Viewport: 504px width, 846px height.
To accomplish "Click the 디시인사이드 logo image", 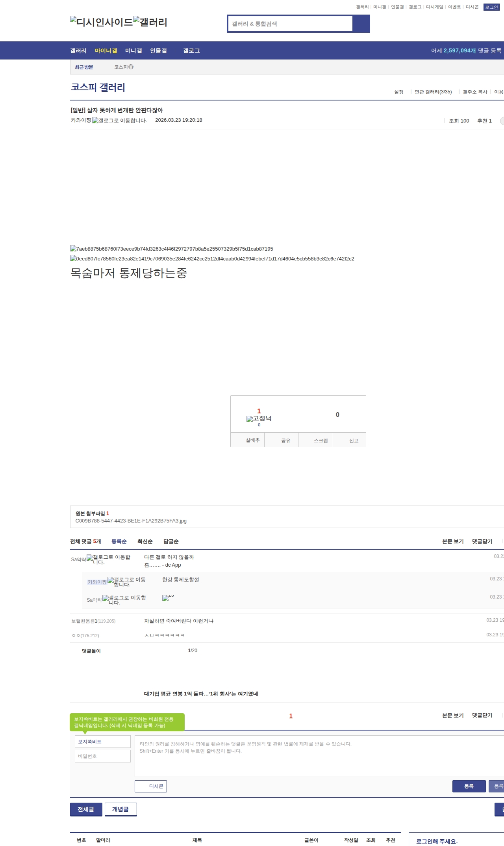I will click(101, 22).
